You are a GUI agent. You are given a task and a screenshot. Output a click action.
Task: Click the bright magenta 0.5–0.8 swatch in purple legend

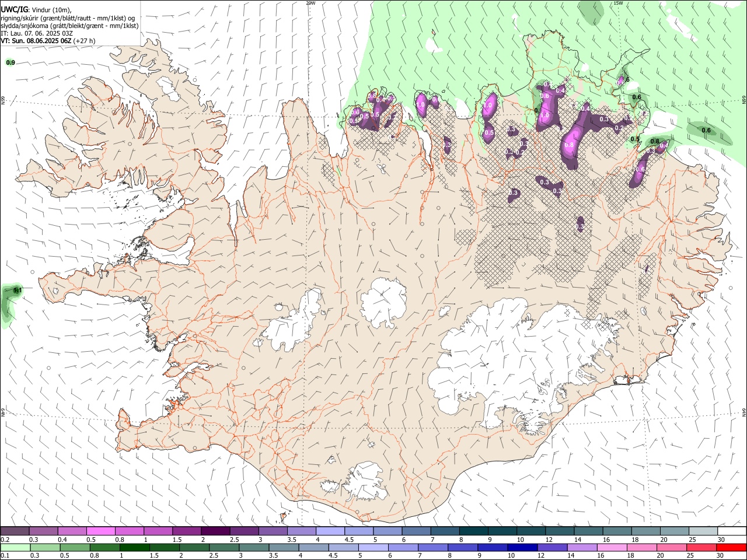click(100, 531)
